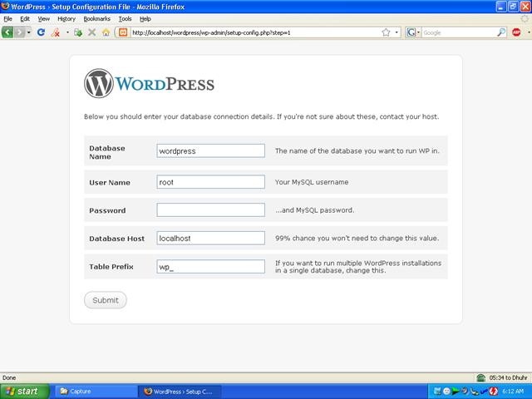
Task: Click the red lightning icon in the system tray
Action: (493, 392)
